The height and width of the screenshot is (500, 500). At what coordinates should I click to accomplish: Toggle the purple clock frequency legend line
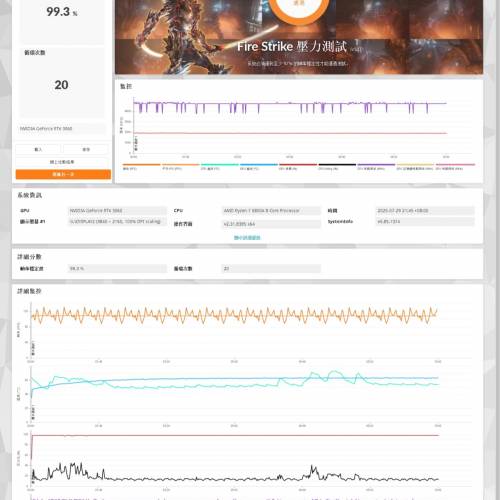(376, 166)
